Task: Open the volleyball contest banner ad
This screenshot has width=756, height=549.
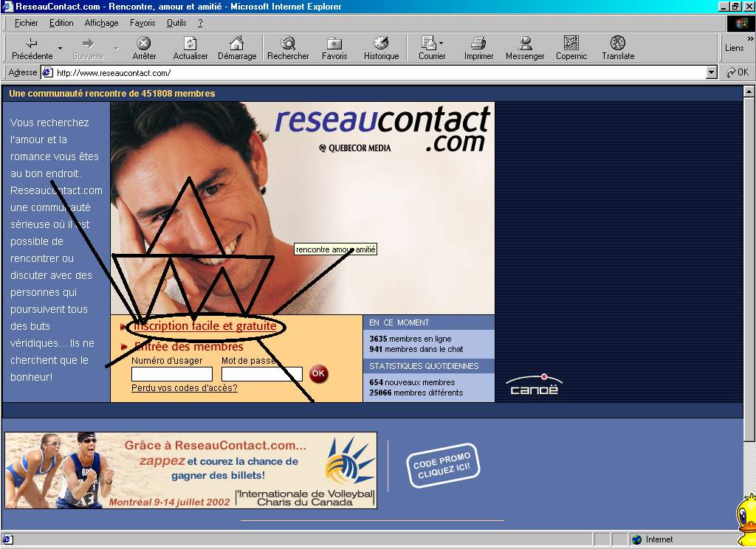Action: (x=191, y=470)
